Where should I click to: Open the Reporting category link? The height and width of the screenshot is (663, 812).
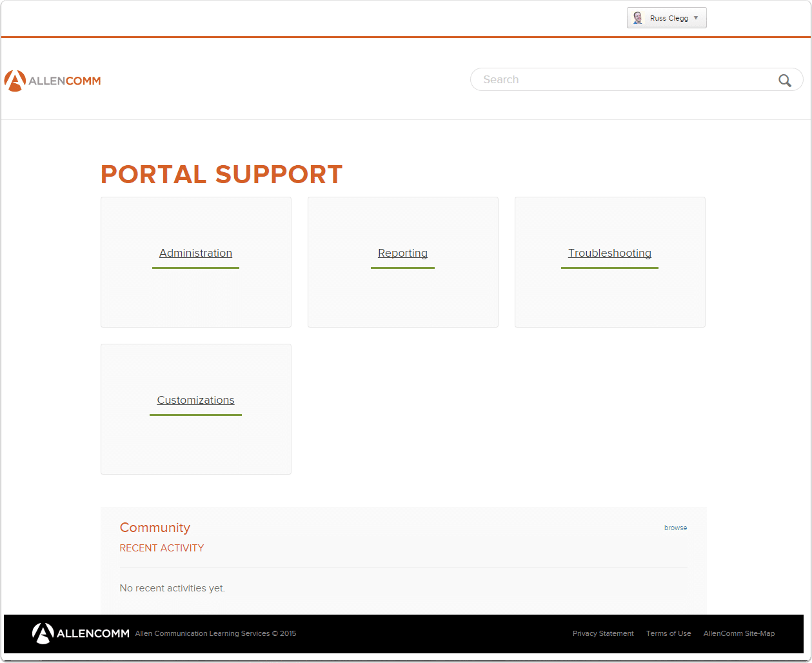tap(402, 253)
